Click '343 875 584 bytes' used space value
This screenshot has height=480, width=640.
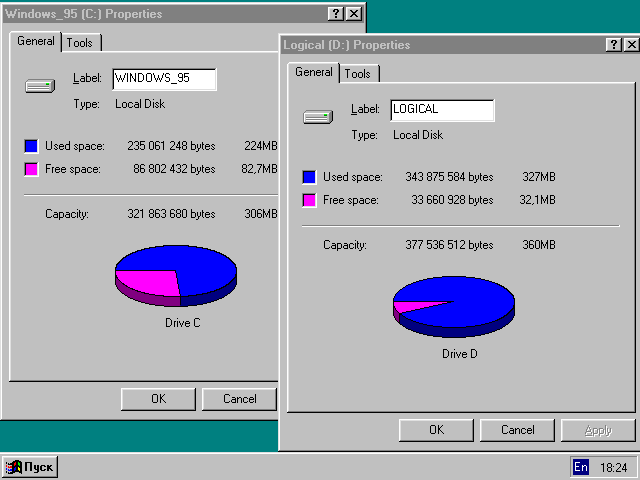449,177
